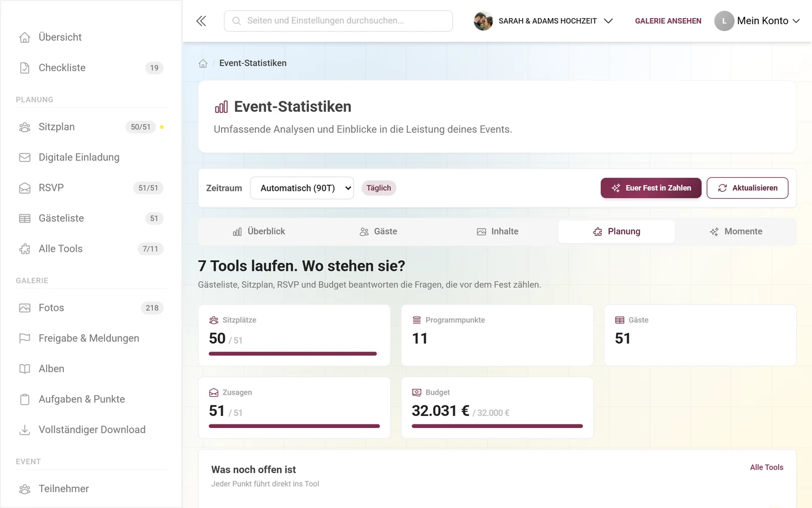Click the Alle Tools 7/11 badge

pos(151,249)
